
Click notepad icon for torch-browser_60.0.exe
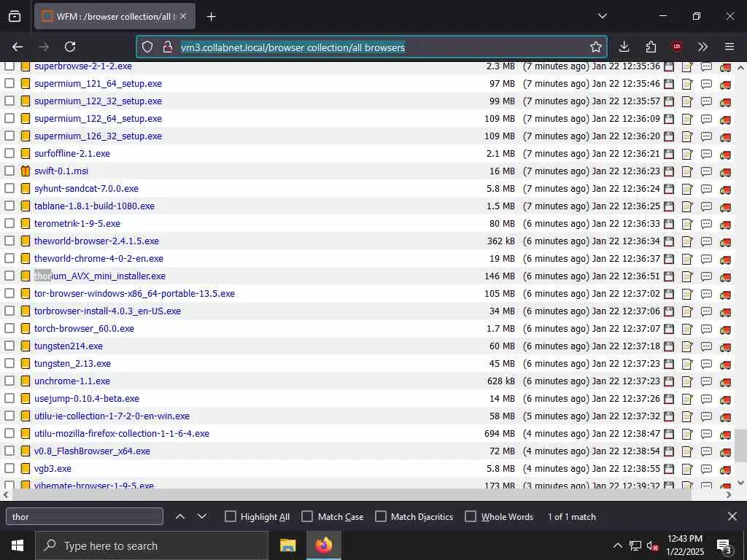pyautogui.click(x=687, y=329)
